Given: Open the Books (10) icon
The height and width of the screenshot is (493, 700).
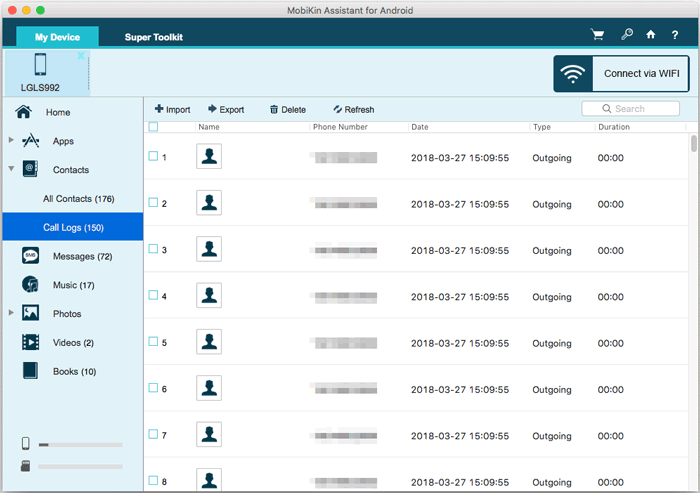Looking at the screenshot, I should pyautogui.click(x=30, y=371).
